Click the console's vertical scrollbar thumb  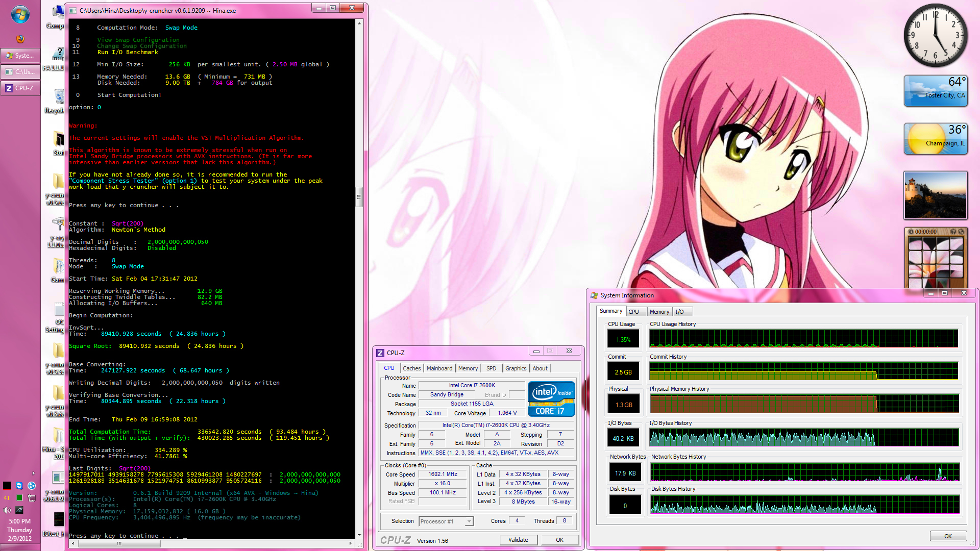359,196
